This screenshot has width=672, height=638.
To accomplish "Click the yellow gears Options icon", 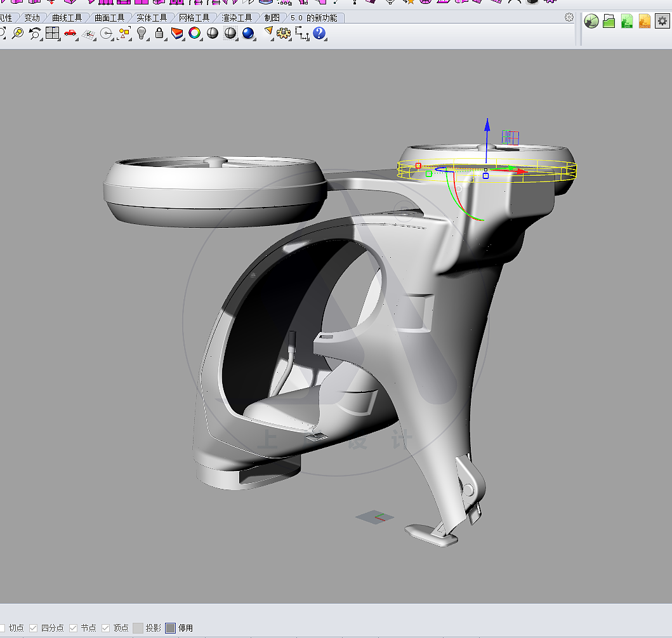I will click(x=283, y=33).
